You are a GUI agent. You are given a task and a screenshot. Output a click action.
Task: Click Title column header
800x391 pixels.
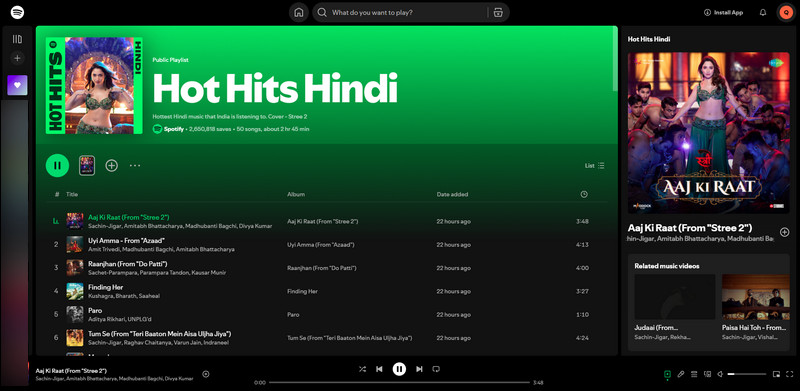(x=72, y=194)
